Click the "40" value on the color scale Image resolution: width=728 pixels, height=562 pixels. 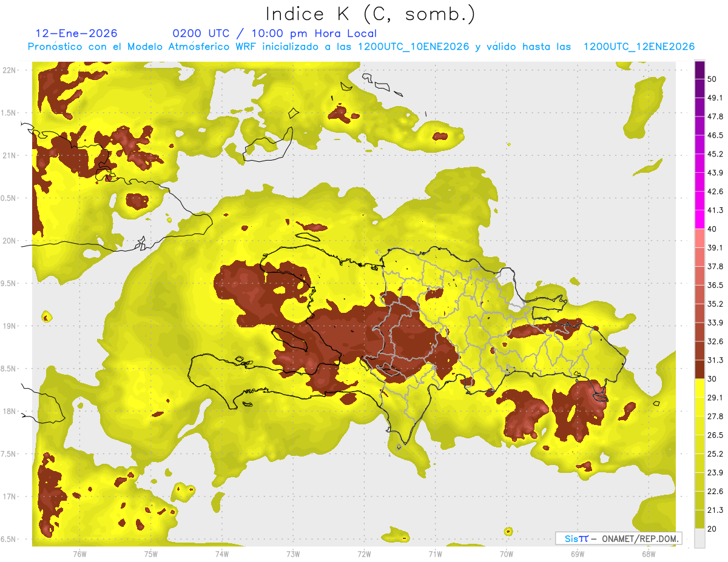712,229
